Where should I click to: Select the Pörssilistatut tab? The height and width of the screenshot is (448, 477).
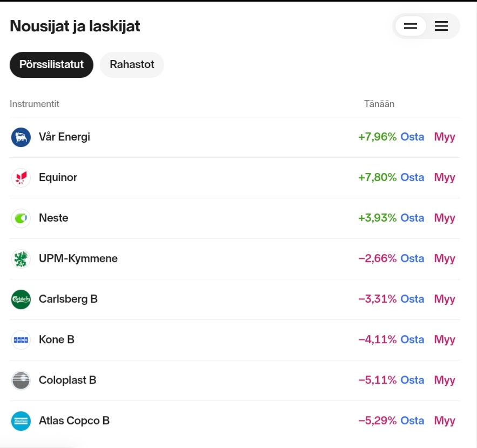coord(51,65)
